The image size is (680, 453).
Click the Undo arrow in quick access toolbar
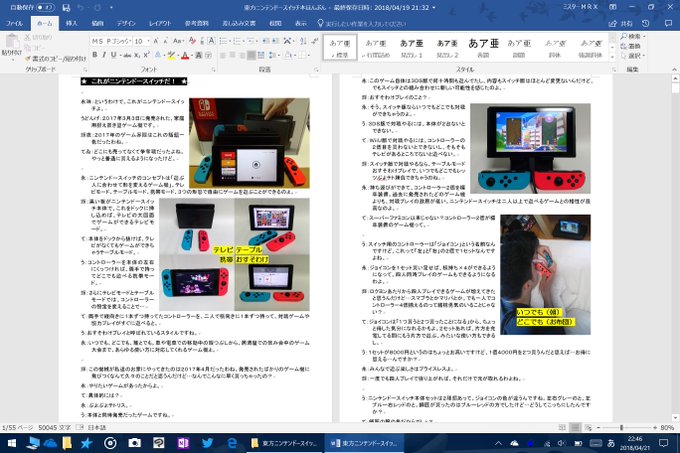(x=81, y=7)
